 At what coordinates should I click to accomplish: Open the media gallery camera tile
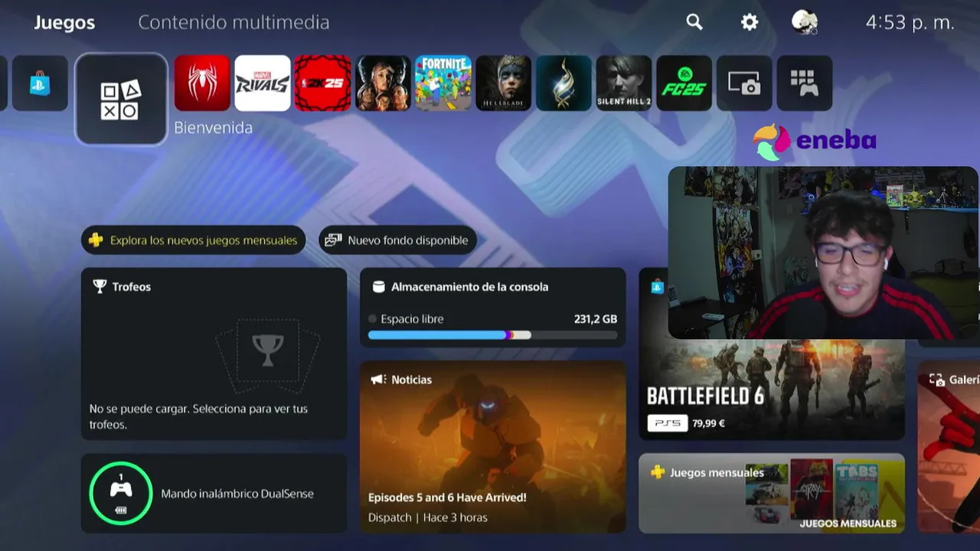click(x=745, y=83)
